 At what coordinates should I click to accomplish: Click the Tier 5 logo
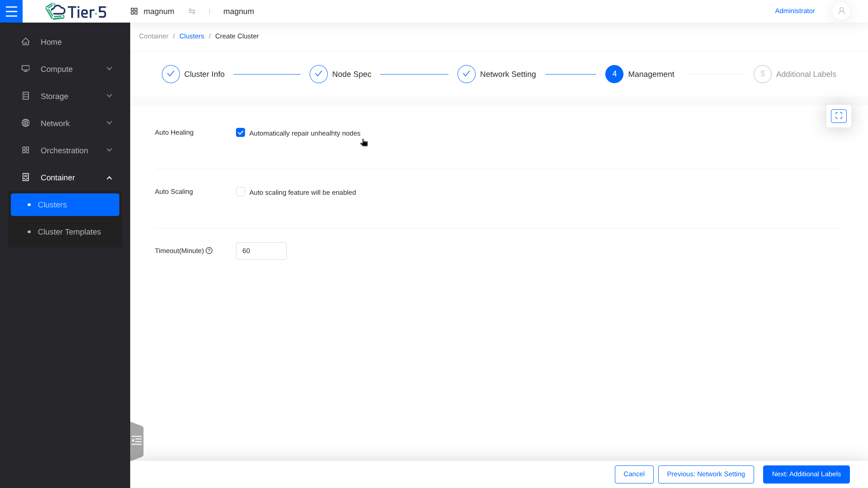[76, 11]
